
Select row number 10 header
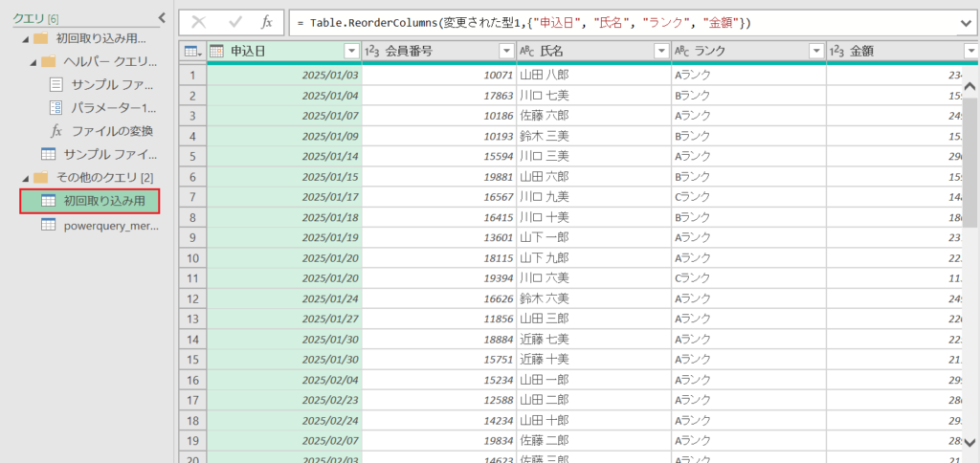point(192,258)
